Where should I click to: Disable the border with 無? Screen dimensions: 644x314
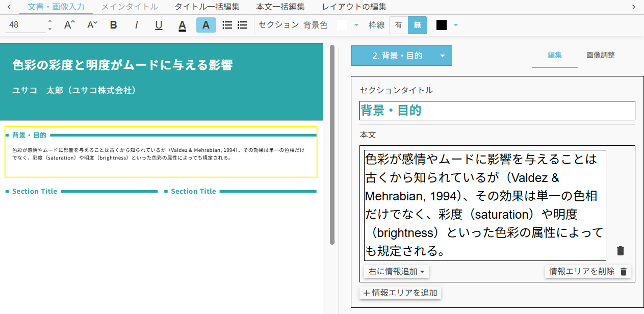(x=417, y=25)
